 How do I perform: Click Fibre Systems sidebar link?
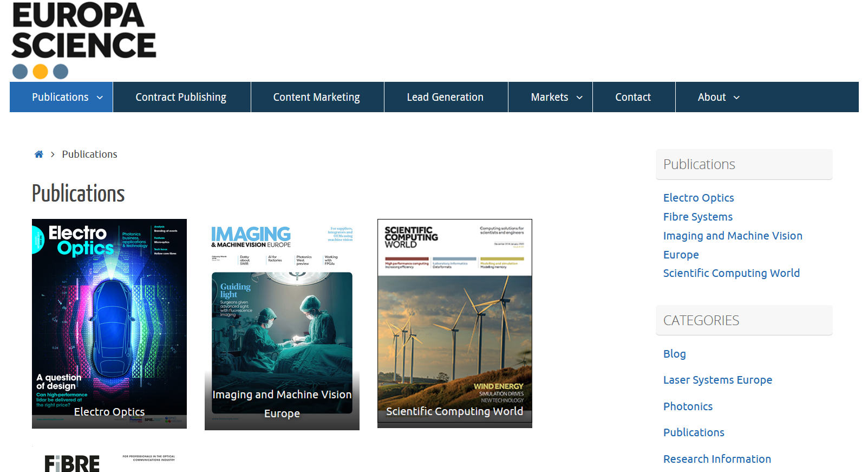pyautogui.click(x=697, y=217)
